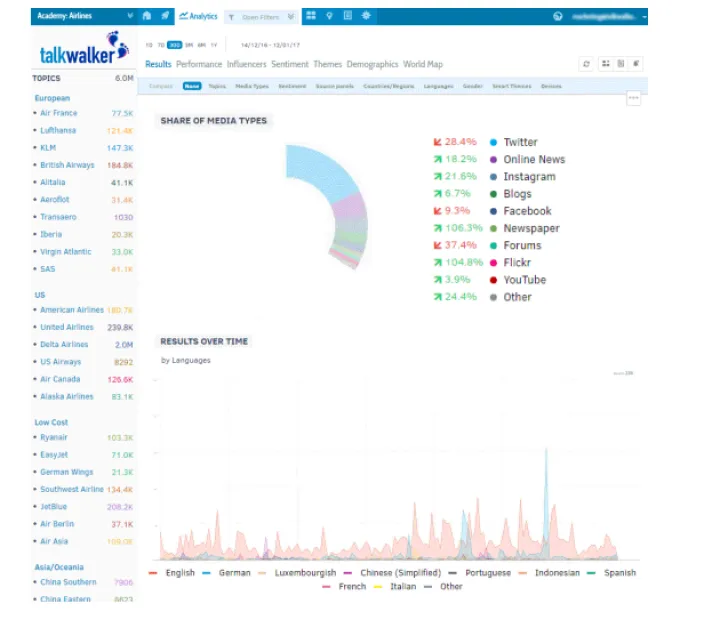Switch to the Sentiment tab
This screenshot has height=628, width=720.
[290, 64]
